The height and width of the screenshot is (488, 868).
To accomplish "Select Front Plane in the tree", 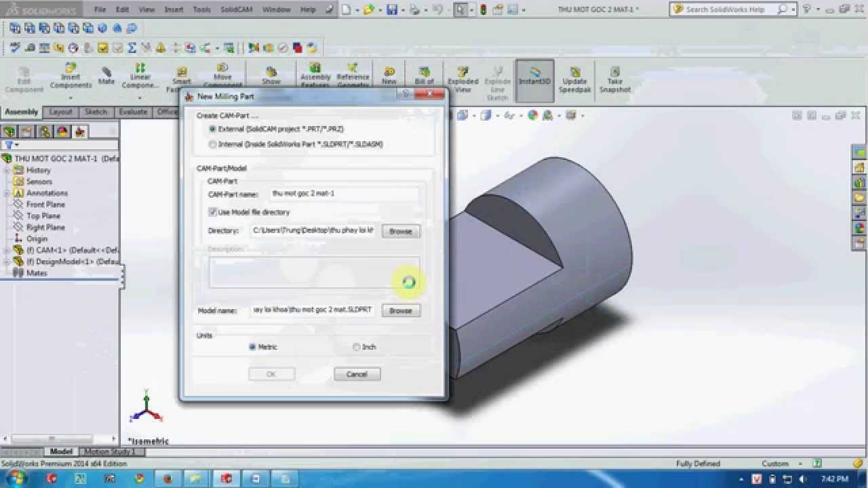I will click(x=45, y=205).
